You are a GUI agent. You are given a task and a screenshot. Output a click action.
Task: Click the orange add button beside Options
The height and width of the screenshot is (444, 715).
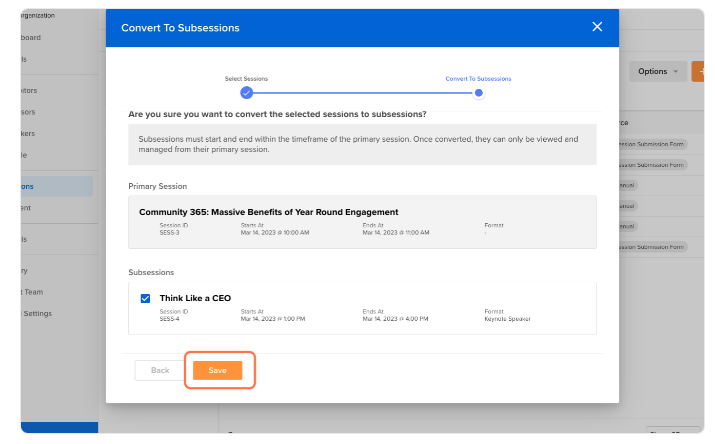698,72
